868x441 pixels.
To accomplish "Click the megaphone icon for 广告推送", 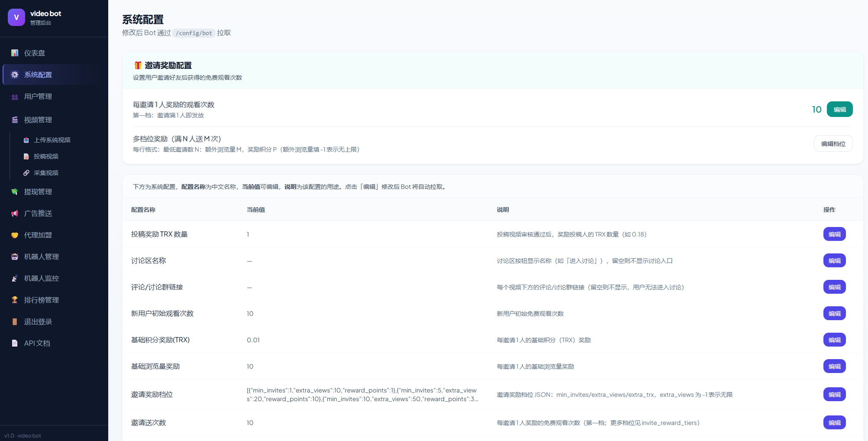I will coord(15,213).
